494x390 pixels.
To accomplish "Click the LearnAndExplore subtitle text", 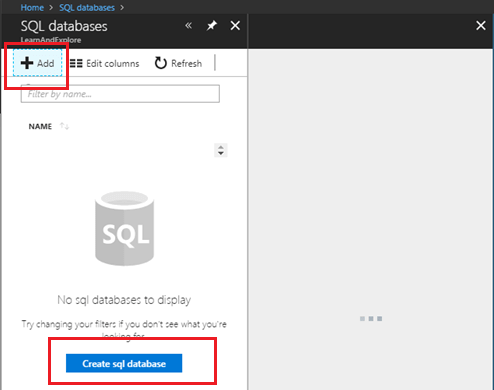I will (51, 40).
